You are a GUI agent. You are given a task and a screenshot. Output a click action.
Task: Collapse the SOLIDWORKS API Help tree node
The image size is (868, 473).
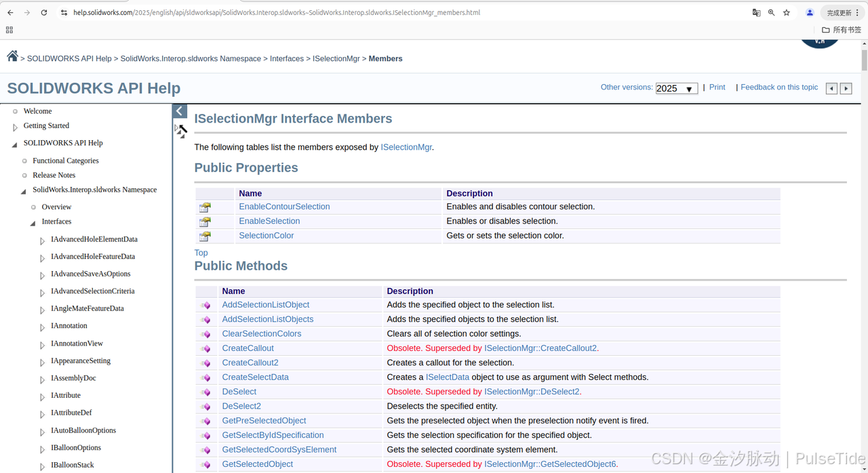point(15,144)
